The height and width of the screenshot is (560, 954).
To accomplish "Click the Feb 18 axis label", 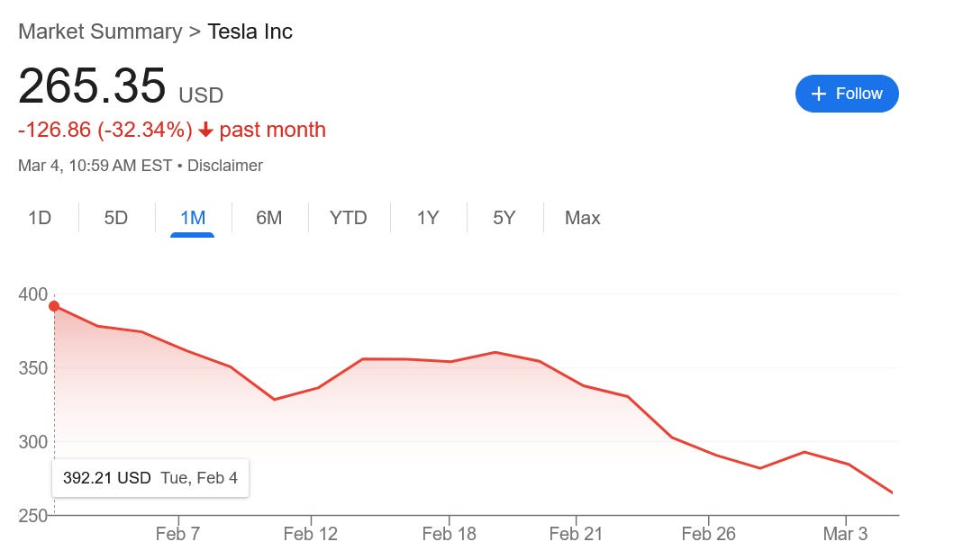I will point(449,534).
